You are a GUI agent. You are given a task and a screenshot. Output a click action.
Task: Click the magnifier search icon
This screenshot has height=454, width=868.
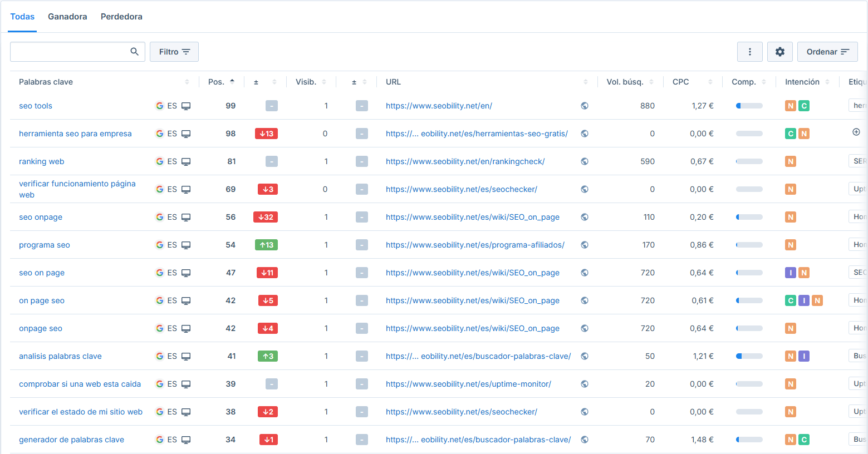[134, 52]
